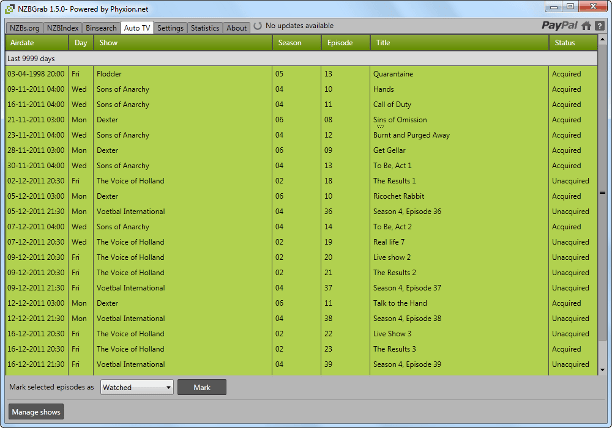Open the Binsearch tab
This screenshot has height=428, width=612.
[x=101, y=28]
